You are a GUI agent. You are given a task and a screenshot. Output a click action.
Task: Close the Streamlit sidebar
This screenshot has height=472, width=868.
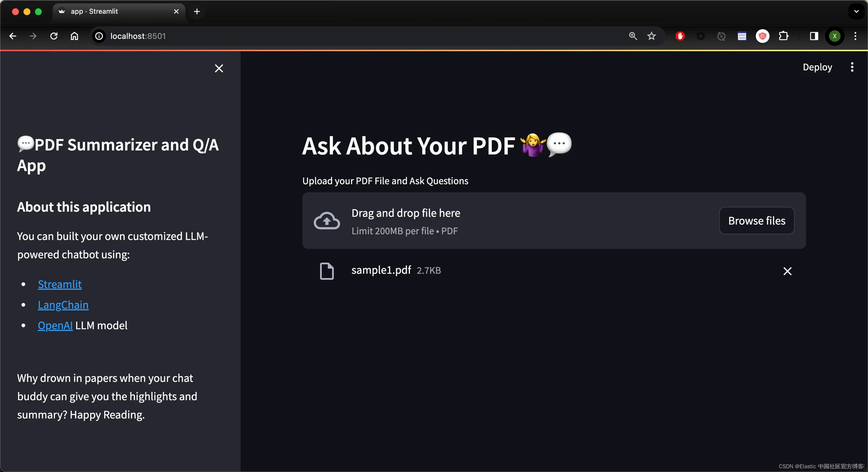pos(219,68)
